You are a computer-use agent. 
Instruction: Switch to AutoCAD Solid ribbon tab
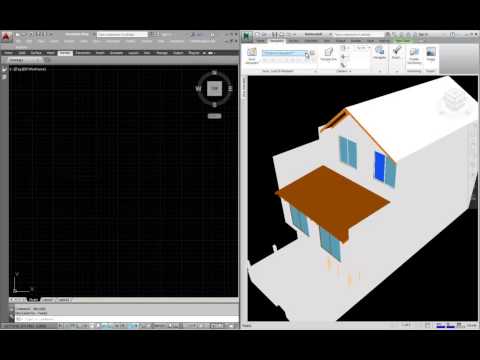(22, 53)
